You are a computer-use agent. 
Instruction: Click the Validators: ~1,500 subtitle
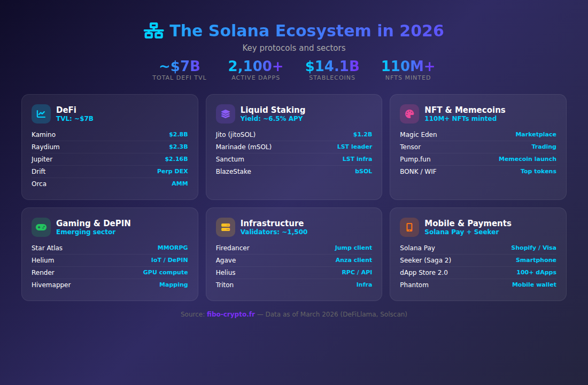[274, 232]
